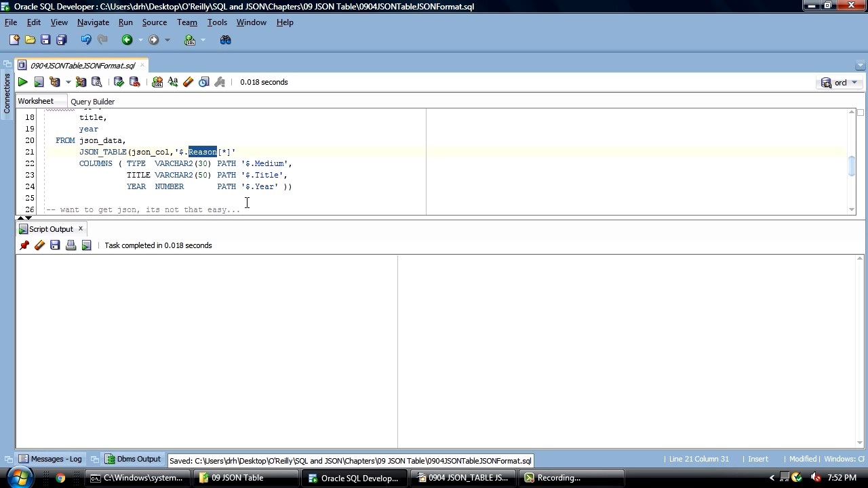The width and height of the screenshot is (868, 488).
Task: Save the file with the Save icon
Action: (x=45, y=40)
